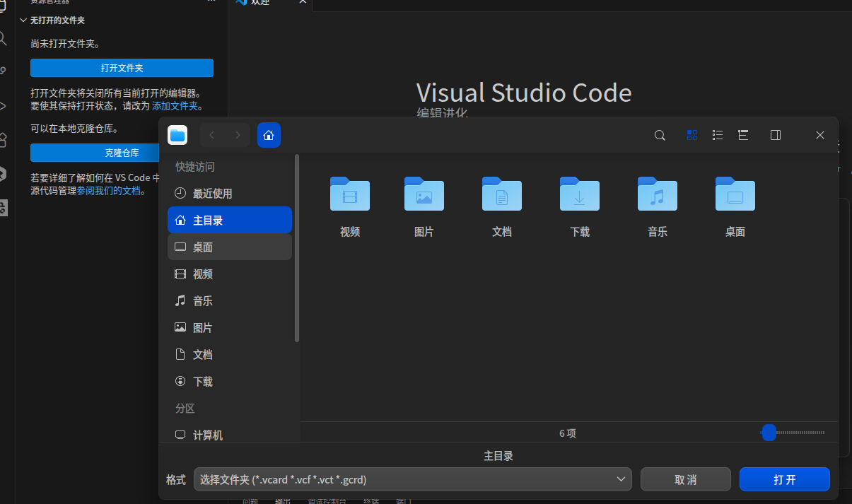852x504 pixels.
Task: Click the 添加文件夹 link
Action: (175, 106)
